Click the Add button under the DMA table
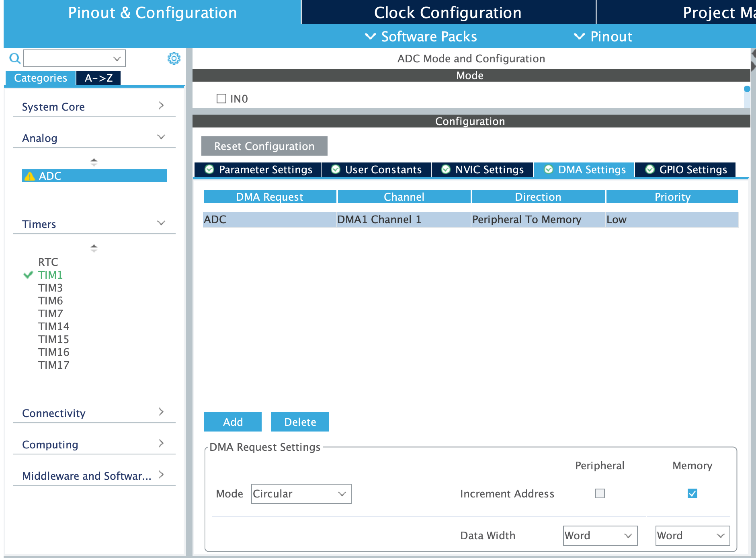Screen dimensions: 756x559 [x=232, y=422]
